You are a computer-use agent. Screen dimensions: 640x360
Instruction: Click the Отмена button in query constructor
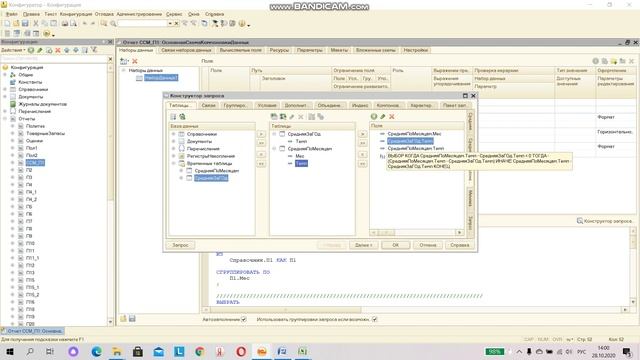click(428, 245)
